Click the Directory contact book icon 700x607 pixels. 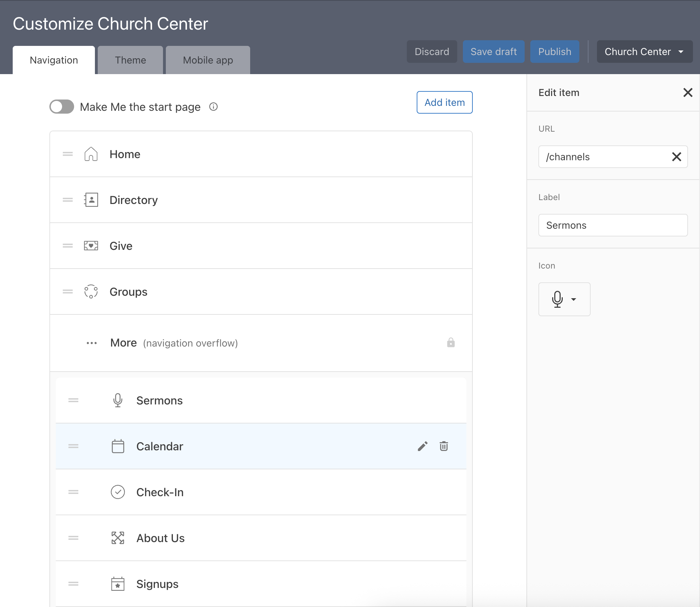(91, 200)
